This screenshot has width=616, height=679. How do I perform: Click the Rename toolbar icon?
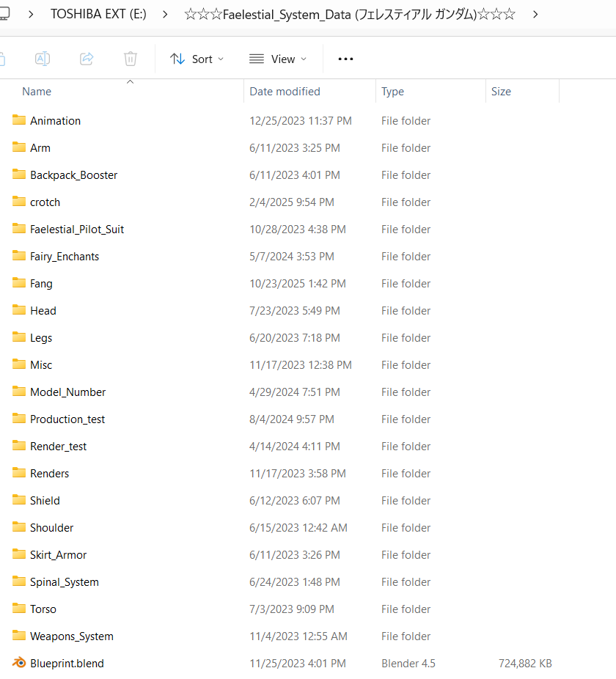pyautogui.click(x=43, y=59)
